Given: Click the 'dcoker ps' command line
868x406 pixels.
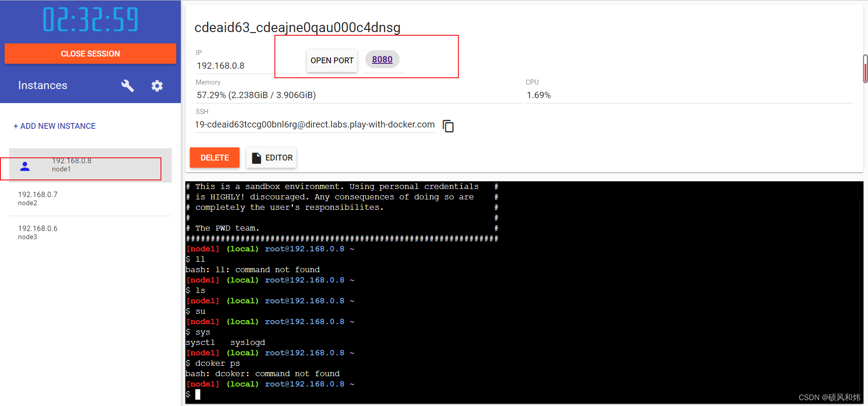Looking at the screenshot, I should (x=213, y=364).
